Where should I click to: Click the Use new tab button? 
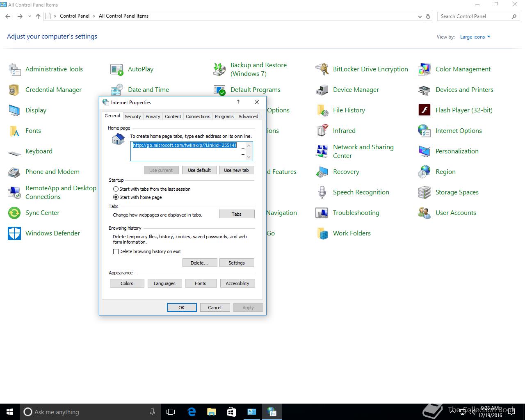[236, 170]
